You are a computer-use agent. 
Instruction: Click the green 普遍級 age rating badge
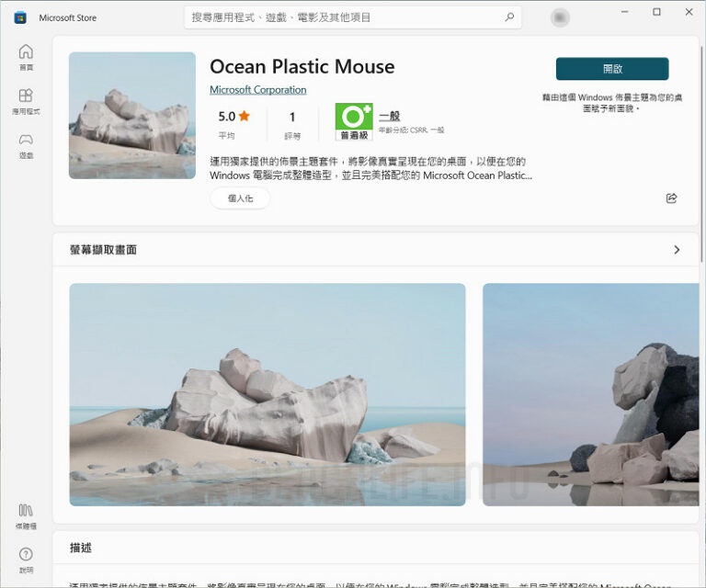point(353,121)
